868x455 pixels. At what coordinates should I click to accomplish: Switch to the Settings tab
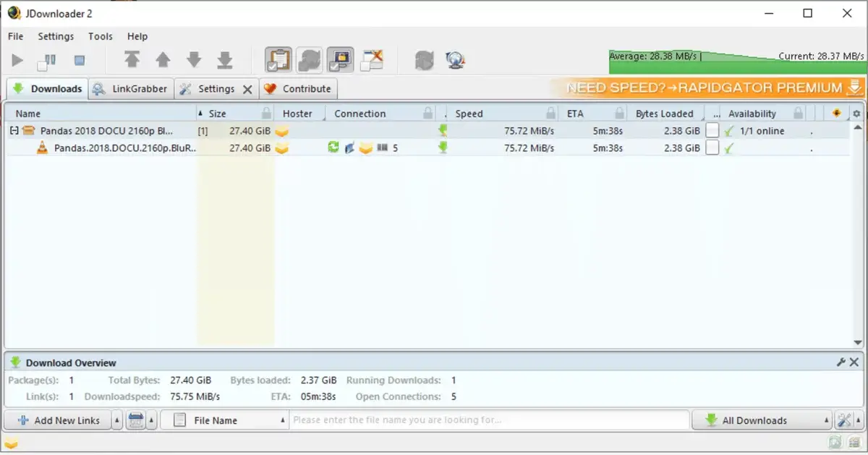click(x=208, y=89)
